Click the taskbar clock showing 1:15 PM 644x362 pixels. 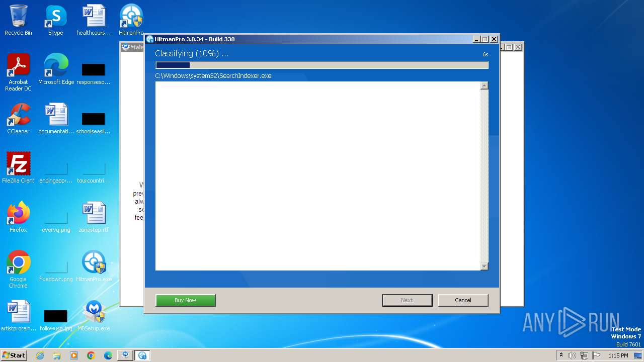[x=618, y=355]
